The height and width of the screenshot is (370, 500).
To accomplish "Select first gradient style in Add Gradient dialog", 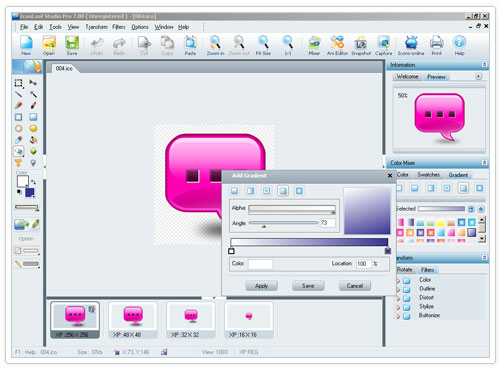I will 235,191.
